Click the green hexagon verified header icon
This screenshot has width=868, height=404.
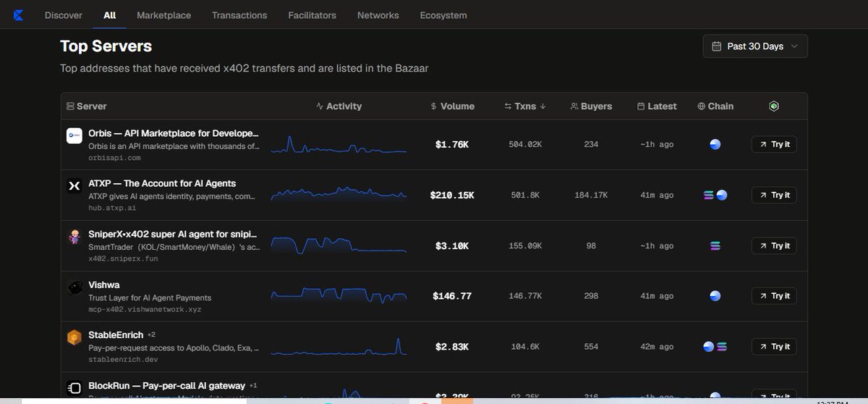774,106
